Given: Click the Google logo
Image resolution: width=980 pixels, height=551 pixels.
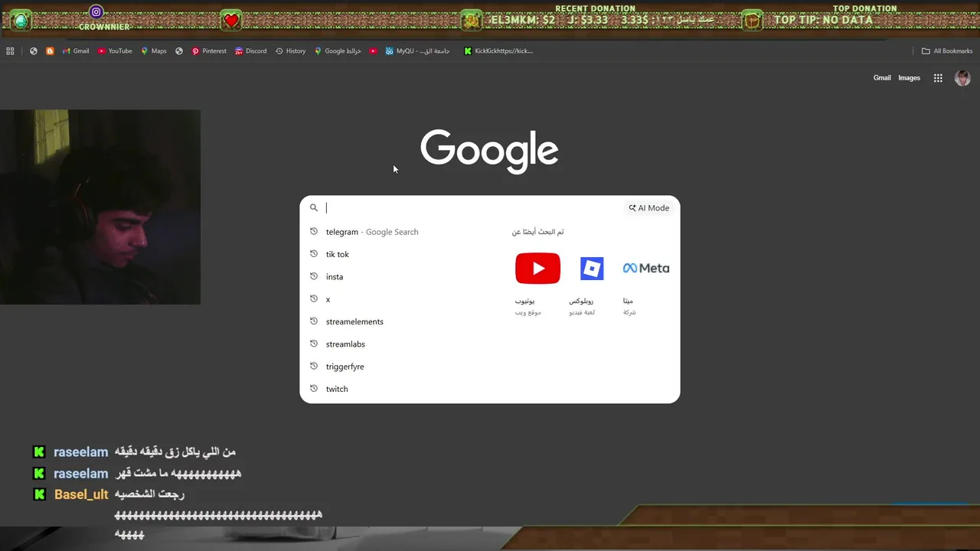Looking at the screenshot, I should (x=489, y=152).
